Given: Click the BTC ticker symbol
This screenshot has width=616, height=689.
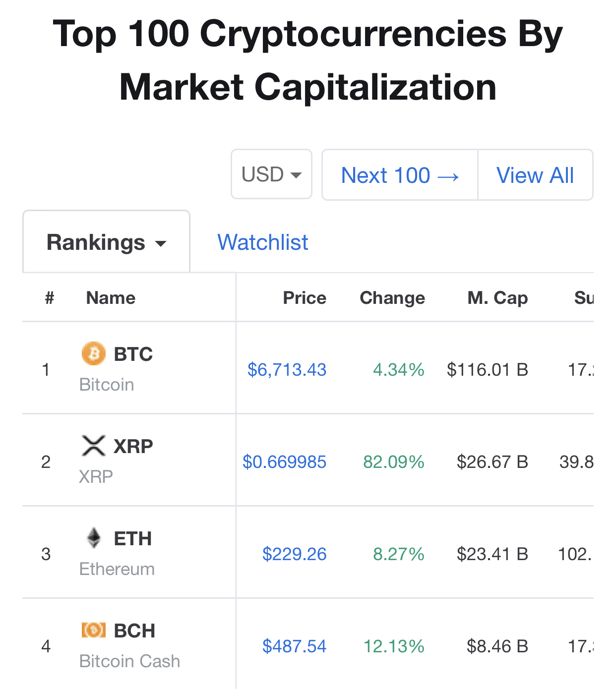Looking at the screenshot, I should pos(133,354).
